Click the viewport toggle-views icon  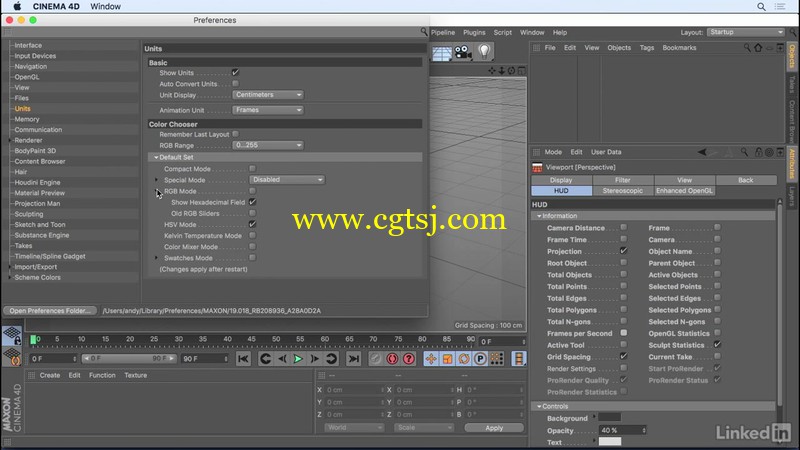(x=521, y=71)
